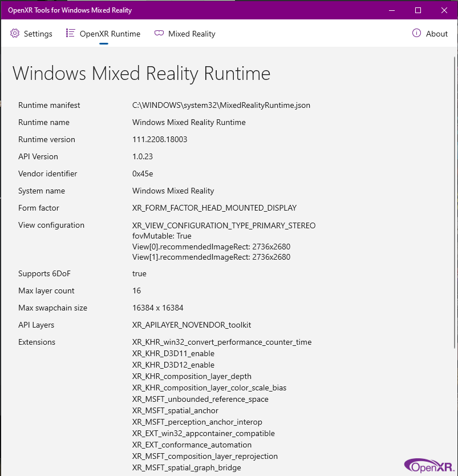
Task: Click the vertical scrollbar on the right
Action: [x=455, y=203]
